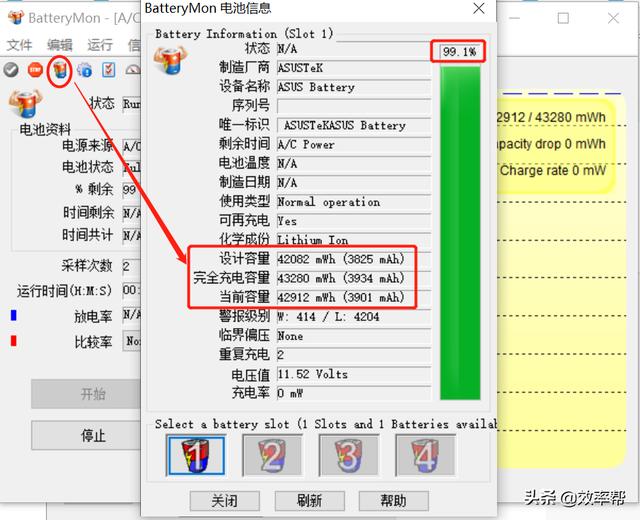Open battery information via circled battery icon
640x520 pixels.
coord(60,70)
